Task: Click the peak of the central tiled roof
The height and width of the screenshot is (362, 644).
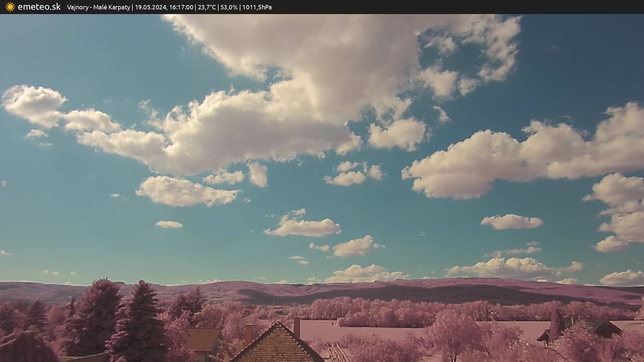Action: (278, 324)
